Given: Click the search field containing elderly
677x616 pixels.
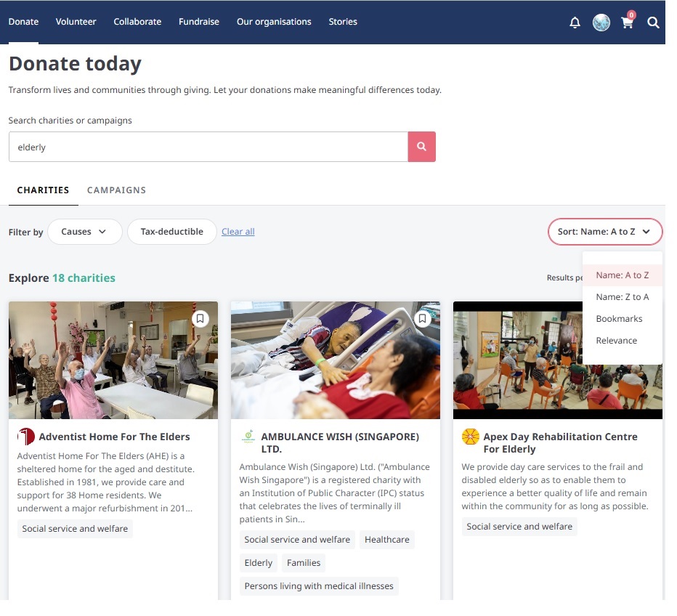Looking at the screenshot, I should (x=208, y=147).
